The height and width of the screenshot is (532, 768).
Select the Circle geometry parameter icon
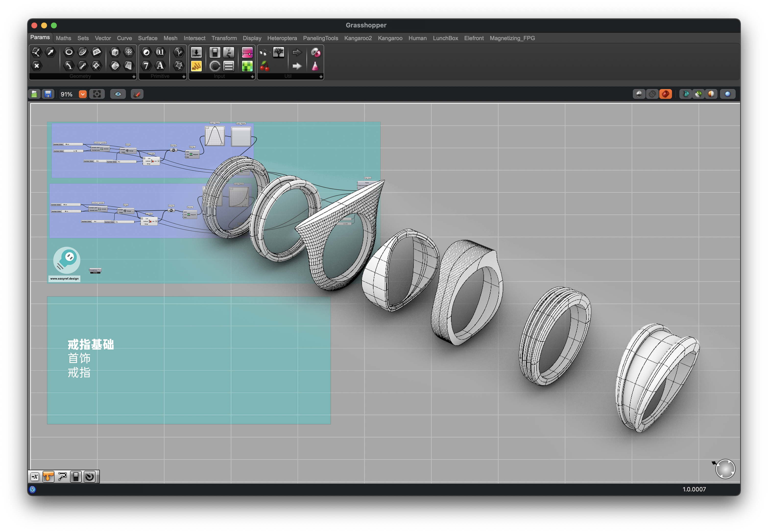[69, 52]
